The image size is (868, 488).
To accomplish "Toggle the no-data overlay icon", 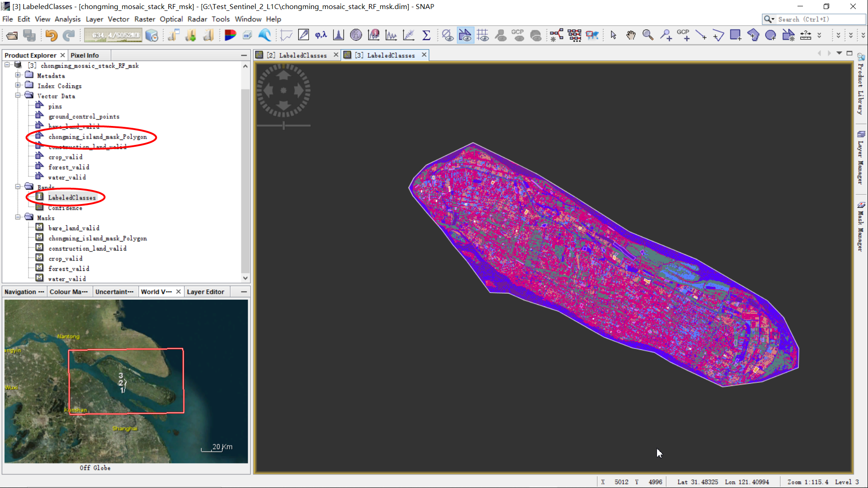I will coord(447,35).
